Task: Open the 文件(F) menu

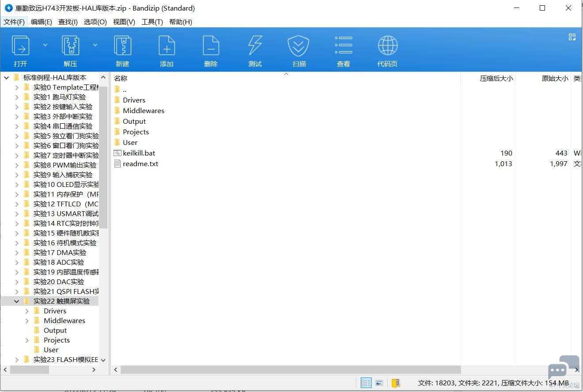Action: coord(14,22)
